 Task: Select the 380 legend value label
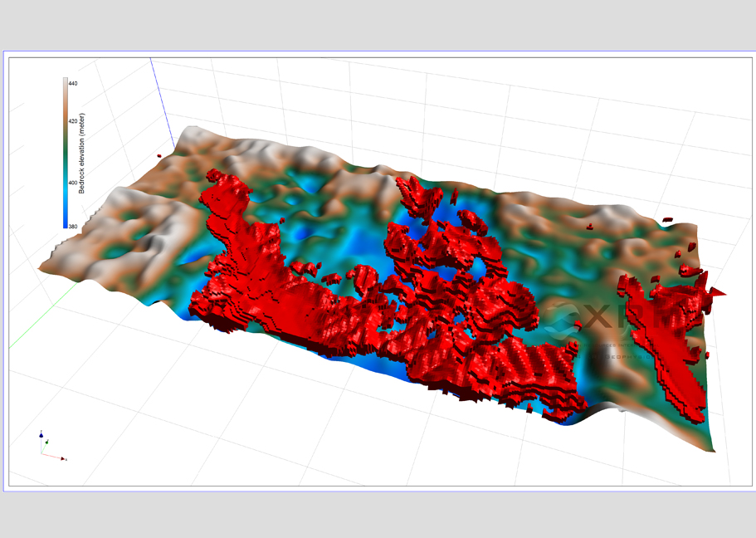(73, 227)
